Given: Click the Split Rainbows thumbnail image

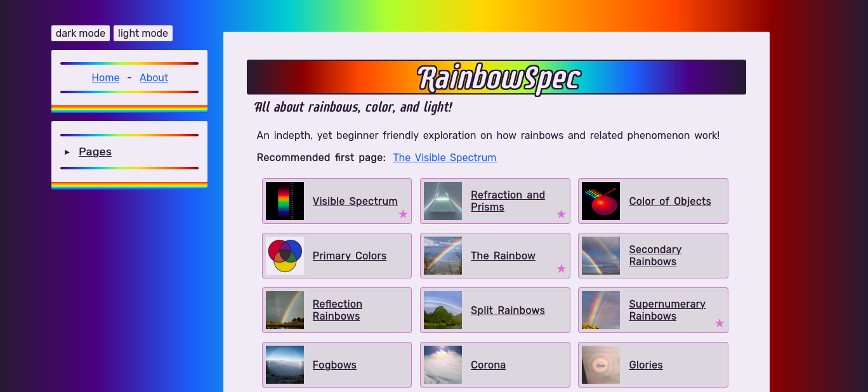Looking at the screenshot, I should 442,310.
